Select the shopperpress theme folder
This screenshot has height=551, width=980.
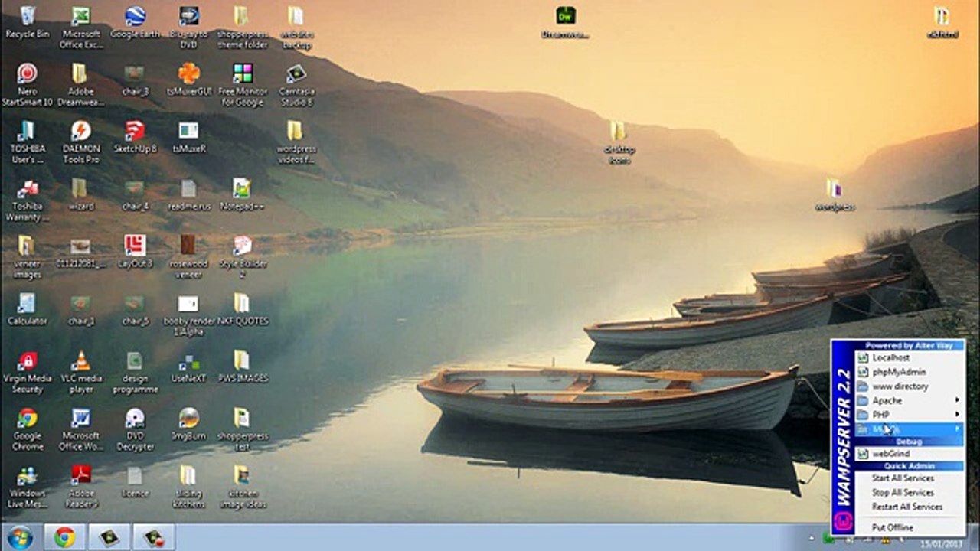coord(242,28)
